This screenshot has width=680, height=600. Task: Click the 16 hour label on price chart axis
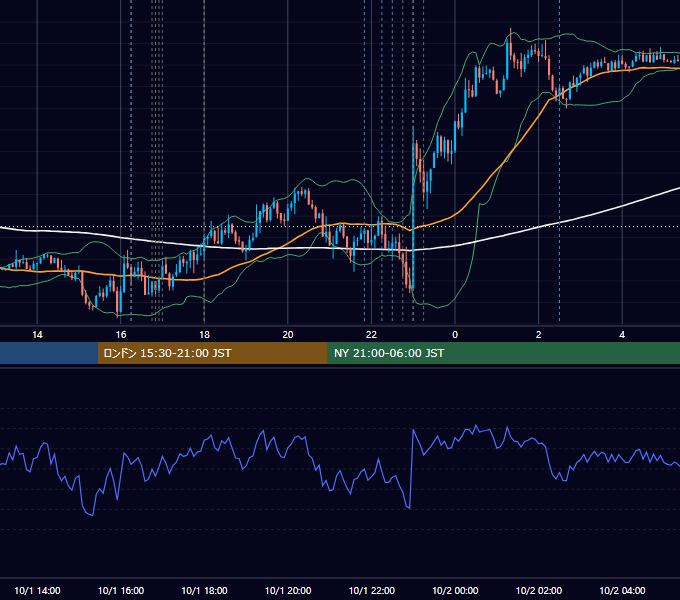(121, 335)
